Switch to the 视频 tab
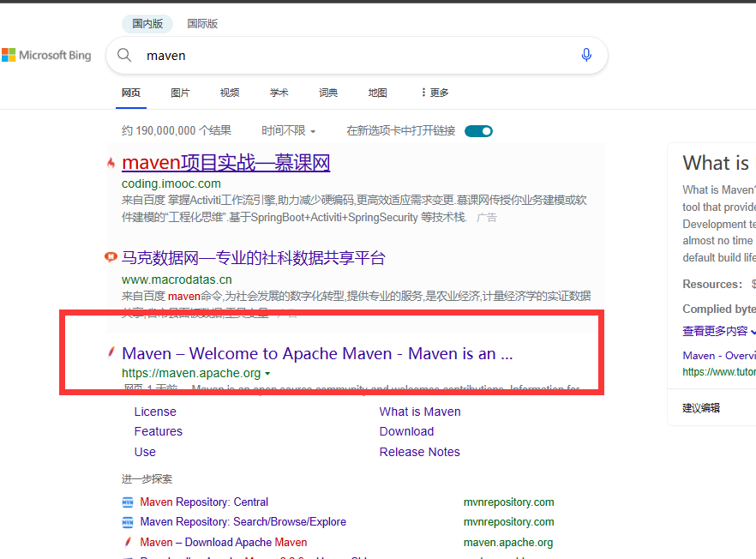This screenshot has width=756, height=559. coord(230,93)
